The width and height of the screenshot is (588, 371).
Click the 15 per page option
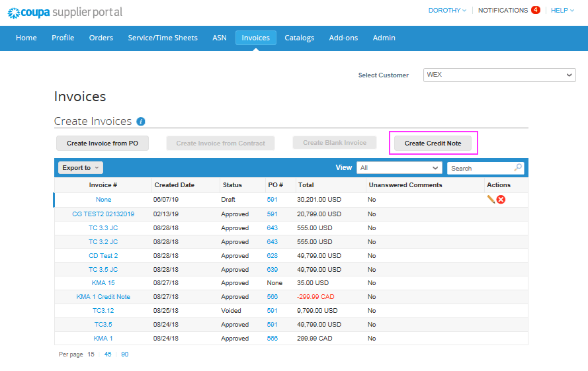91,354
